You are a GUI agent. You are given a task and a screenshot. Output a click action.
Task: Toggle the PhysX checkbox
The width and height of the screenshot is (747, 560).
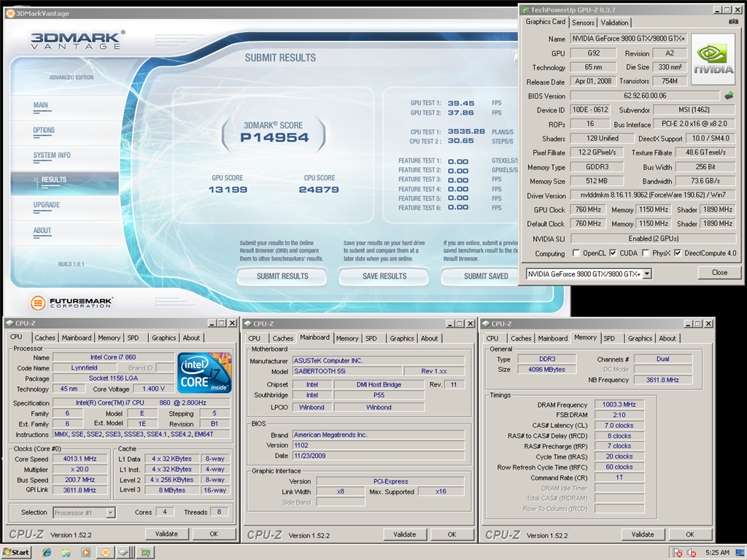click(647, 254)
